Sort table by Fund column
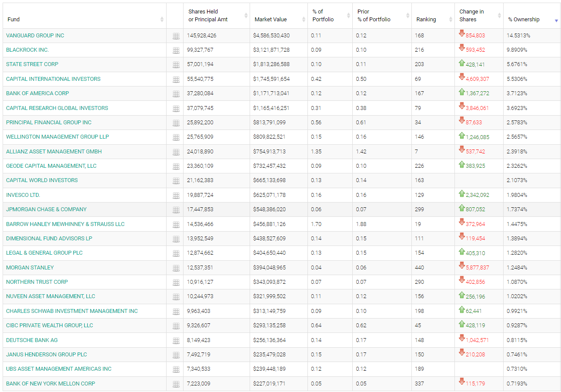The width and height of the screenshot is (561, 392). coord(85,16)
